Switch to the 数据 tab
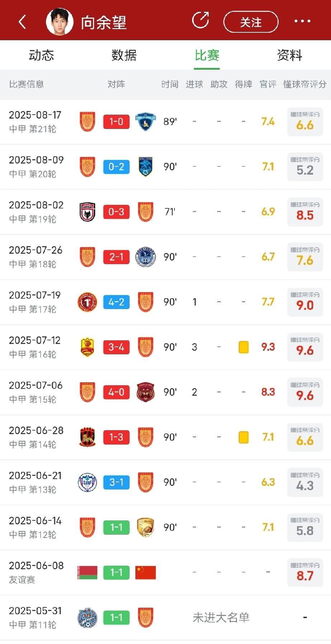Screen dimensions: 331x644 (124, 55)
